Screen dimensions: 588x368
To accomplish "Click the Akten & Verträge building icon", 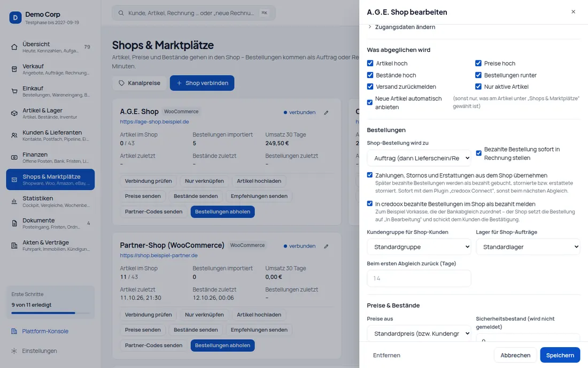I will point(14,246).
